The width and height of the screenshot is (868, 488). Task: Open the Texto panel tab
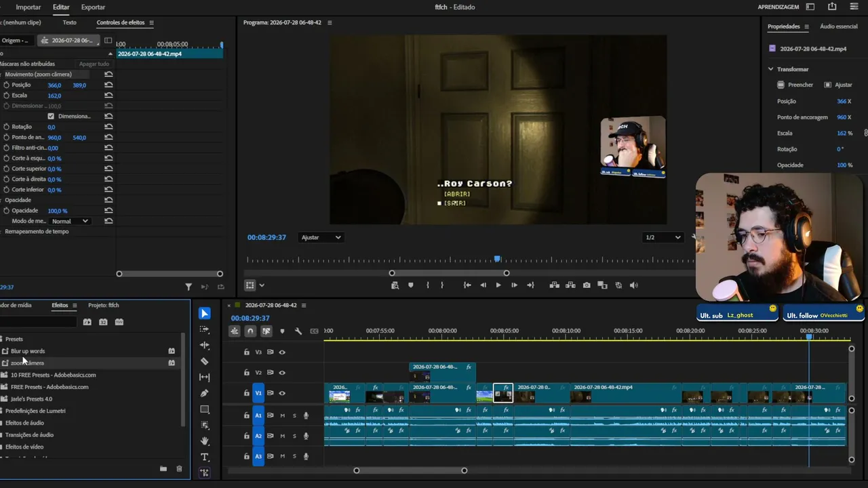(x=70, y=22)
